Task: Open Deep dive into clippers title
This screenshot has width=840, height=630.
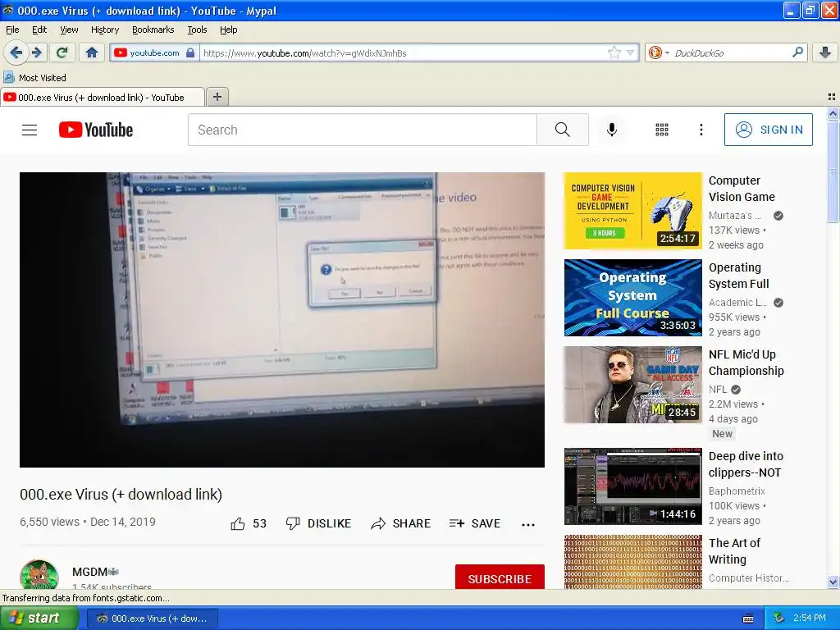Action: click(746, 464)
